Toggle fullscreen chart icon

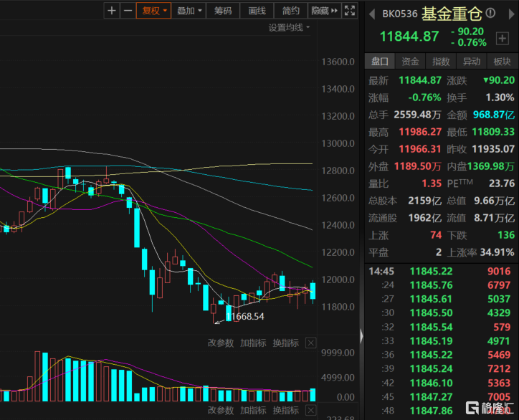pos(350,11)
